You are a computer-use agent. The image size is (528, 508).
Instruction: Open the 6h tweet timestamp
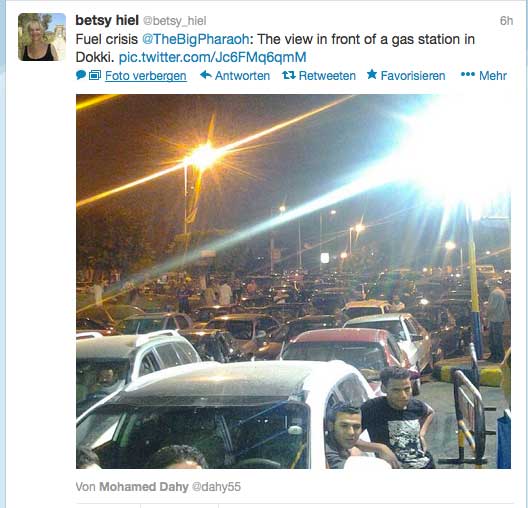point(506,21)
